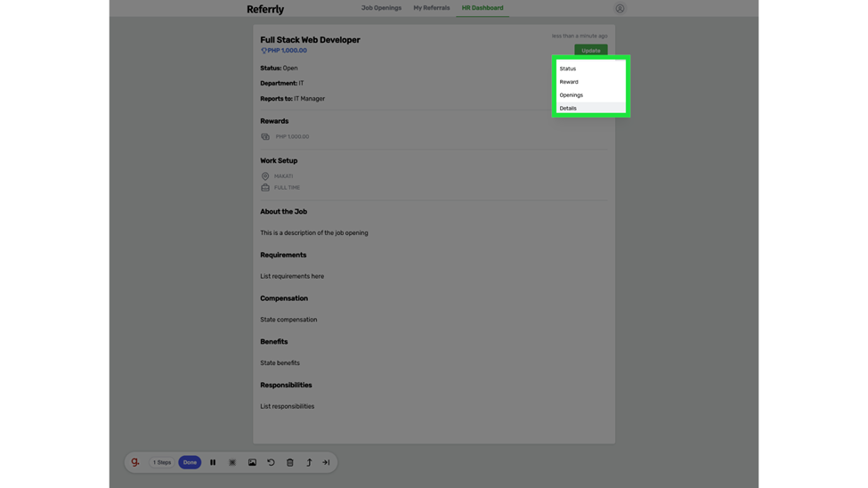
Task: Select the HR Dashboard tab
Action: (483, 8)
